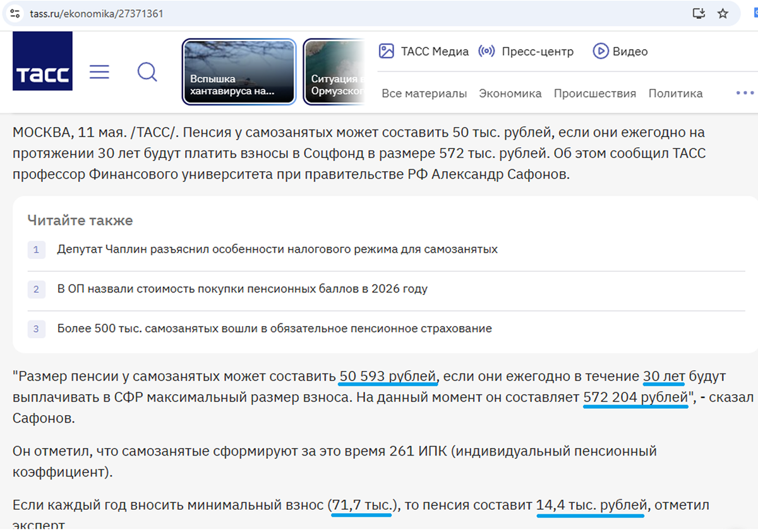Viewport: 758px width, 532px height.
Task: Click the number 3 badge in Читайте также
Action: [x=37, y=329]
